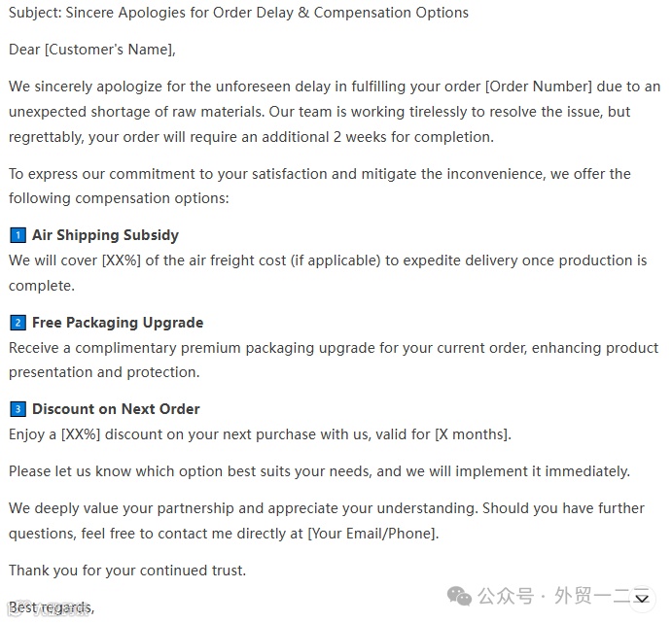Click the [XX%] discount placeholder
This screenshot has height=623, width=672.
(81, 434)
